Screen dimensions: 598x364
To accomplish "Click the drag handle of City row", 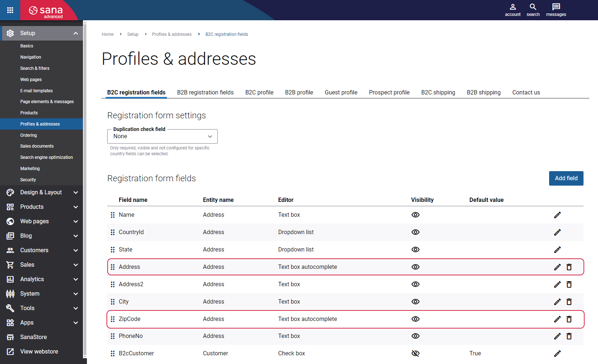I will click(x=113, y=302).
